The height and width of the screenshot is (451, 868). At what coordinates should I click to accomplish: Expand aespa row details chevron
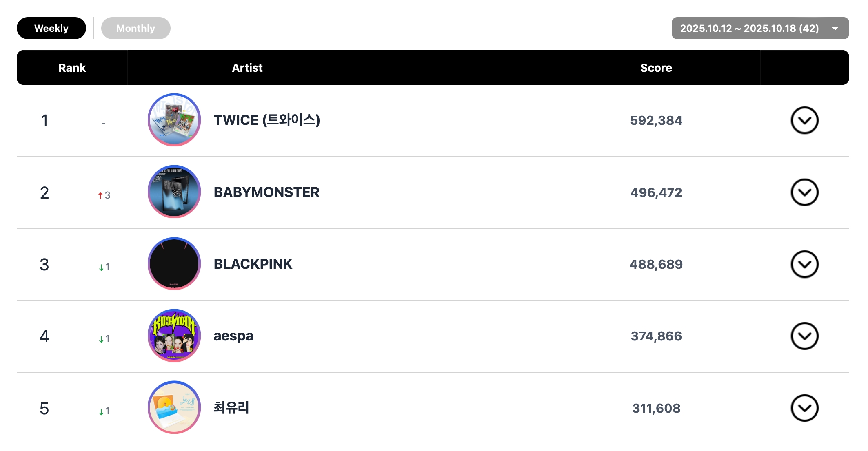[x=804, y=336]
